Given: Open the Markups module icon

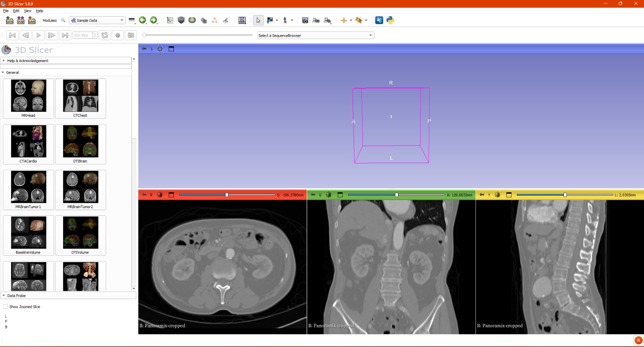Looking at the screenshot, I should 215,20.
